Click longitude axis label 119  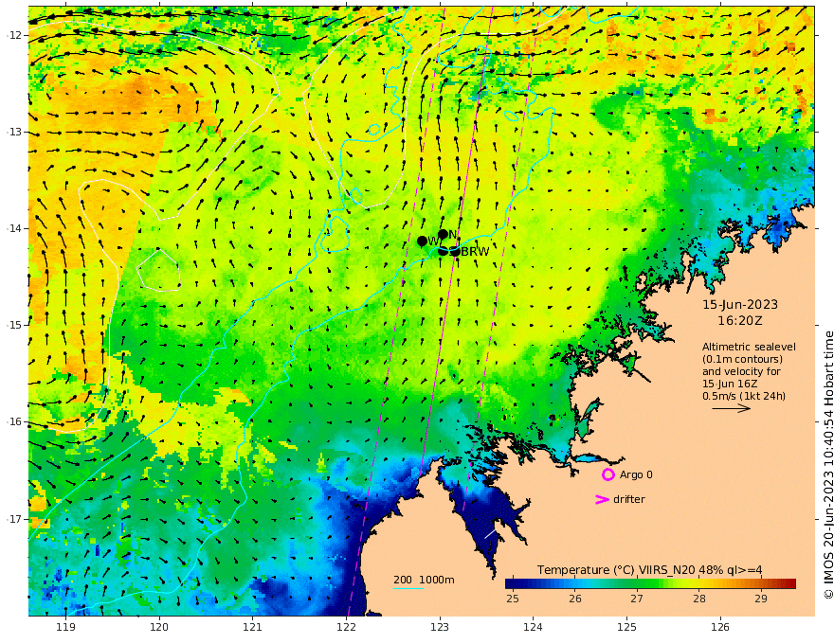pyautogui.click(x=66, y=627)
